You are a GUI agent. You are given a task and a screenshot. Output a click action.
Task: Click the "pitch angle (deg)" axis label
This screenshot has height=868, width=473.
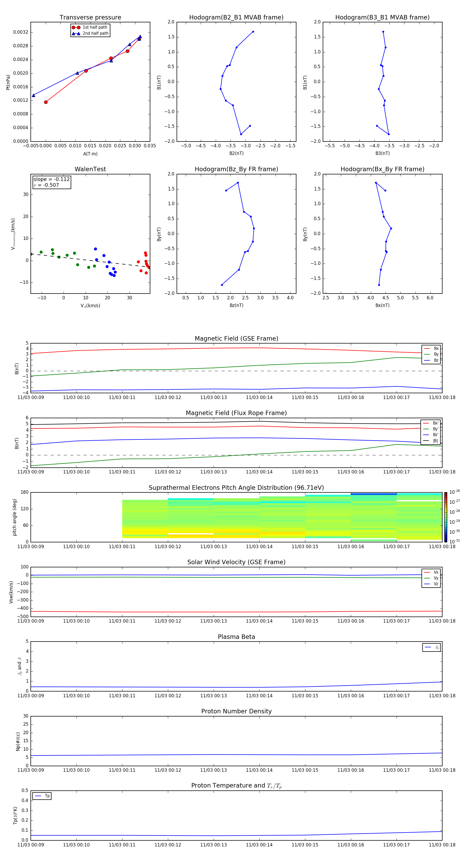pos(14,517)
